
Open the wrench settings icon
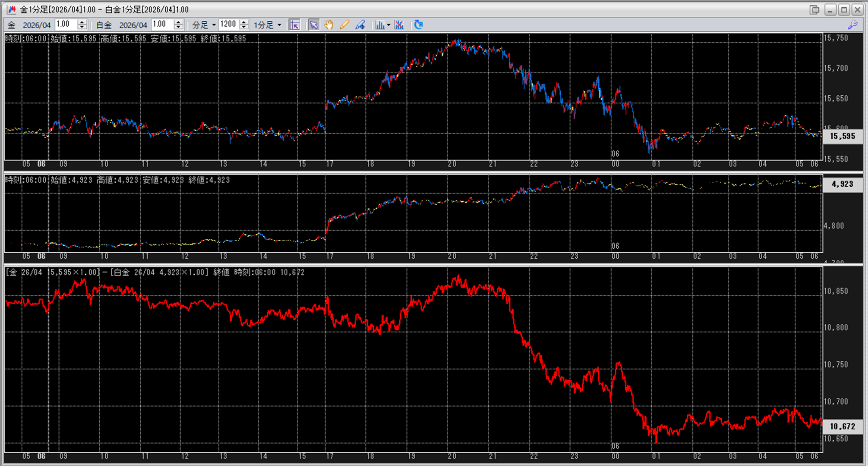(x=852, y=25)
